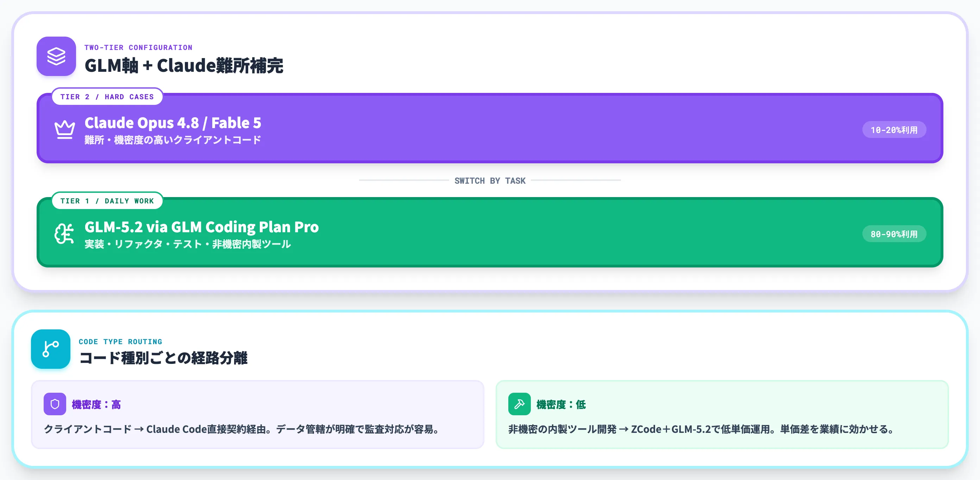Viewport: 980px width, 480px height.
Task: Click the TIER 2 / HARD CASES badge
Action: [x=107, y=97]
